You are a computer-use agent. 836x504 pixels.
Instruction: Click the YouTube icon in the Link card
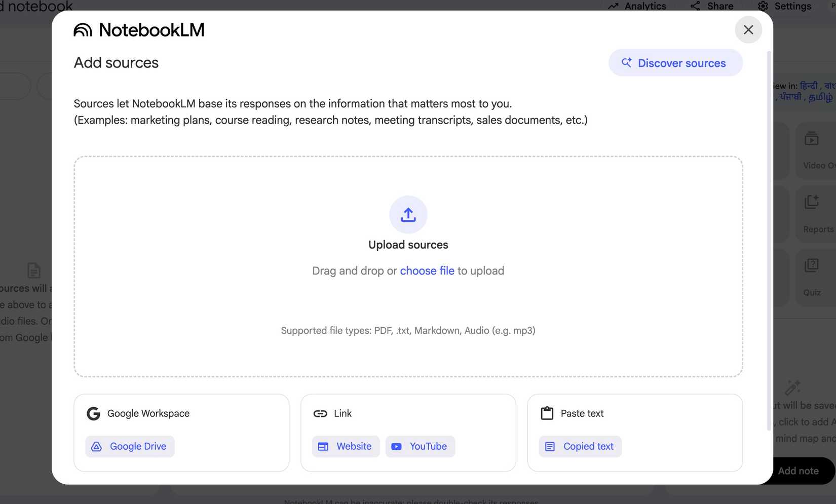coord(397,446)
